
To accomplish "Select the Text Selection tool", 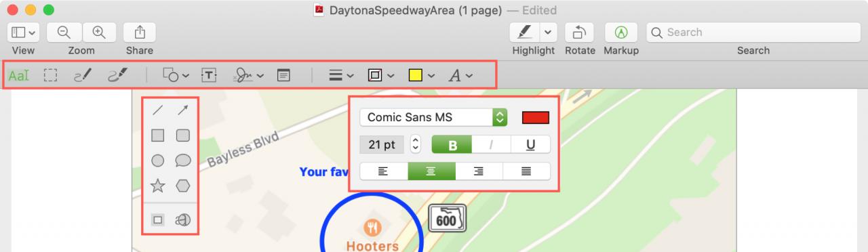I will pyautogui.click(x=19, y=75).
